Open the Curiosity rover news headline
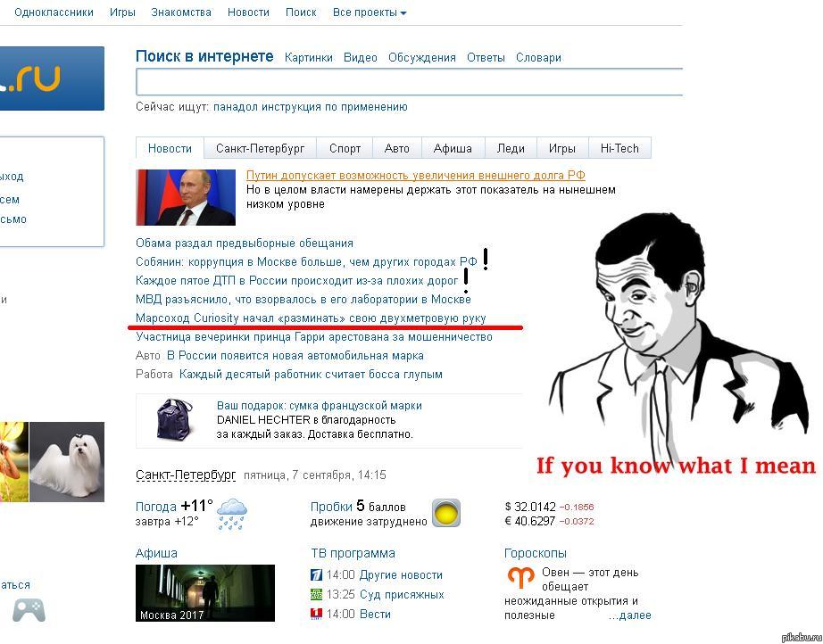The height and width of the screenshot is (644, 823). point(311,318)
